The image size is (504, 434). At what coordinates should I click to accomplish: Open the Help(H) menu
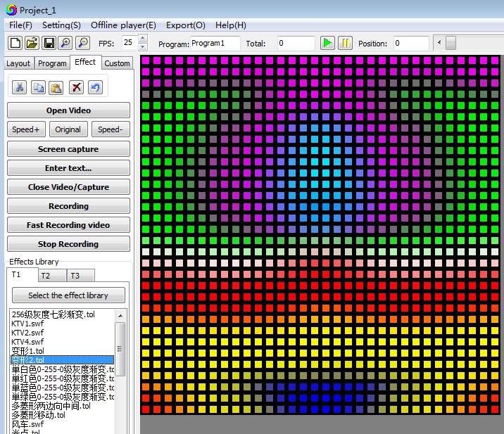[x=231, y=25]
